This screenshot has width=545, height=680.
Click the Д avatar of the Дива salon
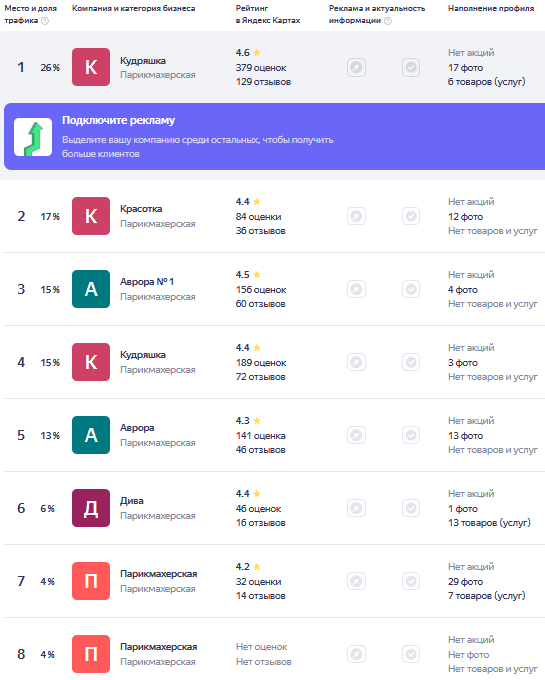pos(91,508)
